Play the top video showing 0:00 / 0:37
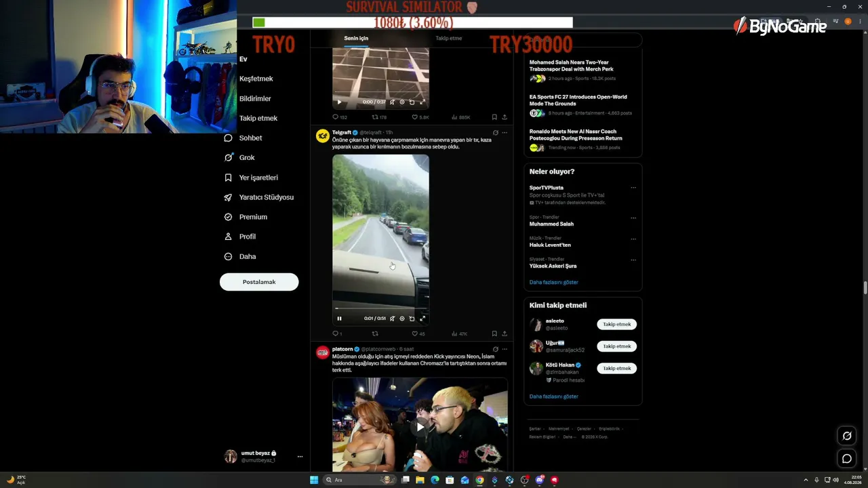This screenshot has width=868, height=488. coord(339,102)
